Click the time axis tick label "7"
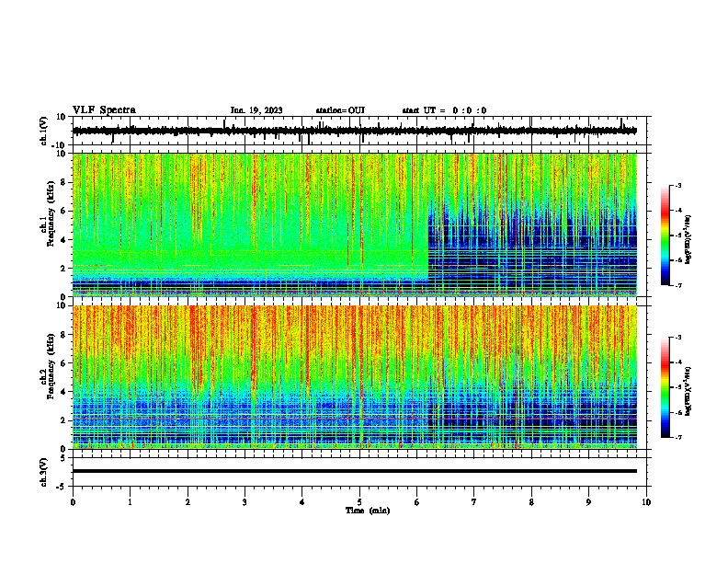 coord(474,502)
